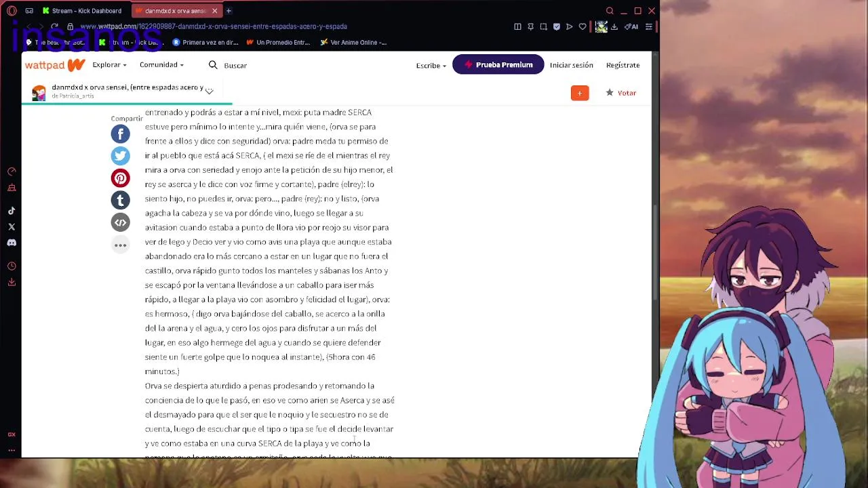Open the AI assistant button in toolbar
Viewport: 868px width, 488px height.
[631, 26]
